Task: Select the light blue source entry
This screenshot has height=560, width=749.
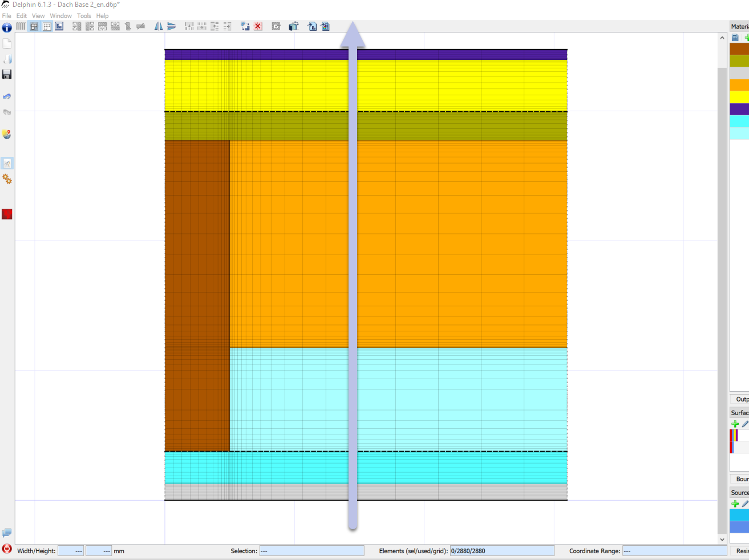Action: [x=739, y=515]
